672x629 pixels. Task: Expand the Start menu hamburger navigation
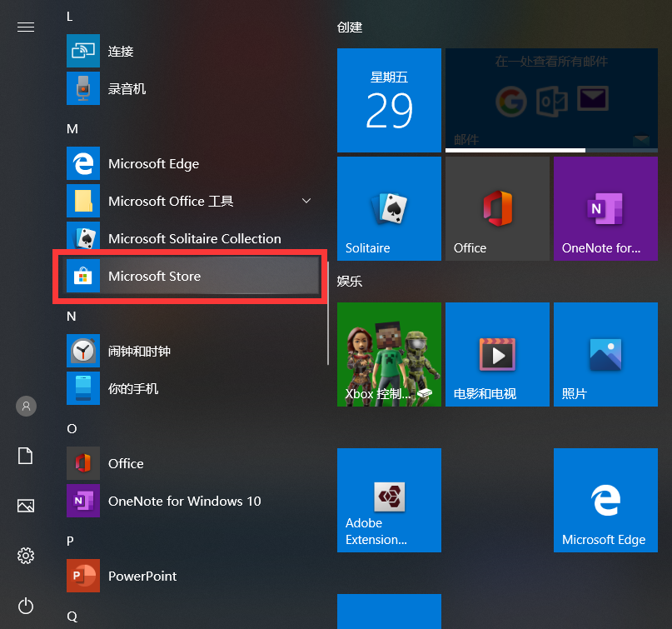(26, 27)
